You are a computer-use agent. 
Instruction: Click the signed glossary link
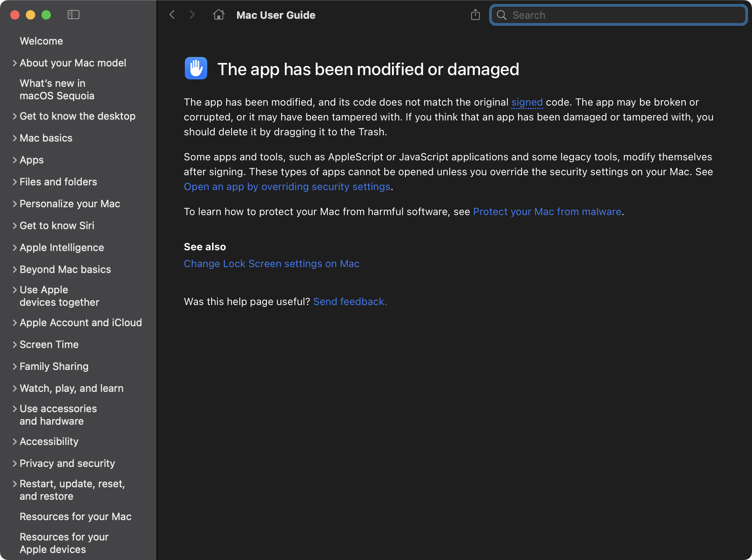pyautogui.click(x=527, y=102)
